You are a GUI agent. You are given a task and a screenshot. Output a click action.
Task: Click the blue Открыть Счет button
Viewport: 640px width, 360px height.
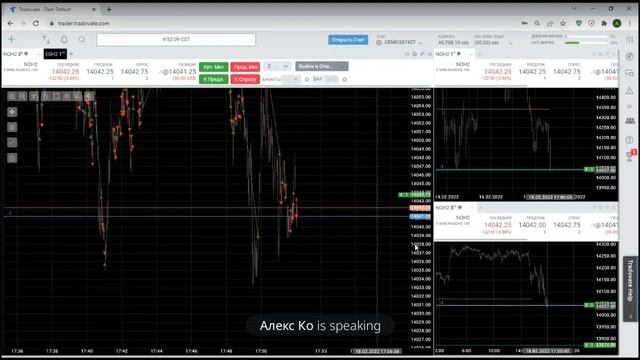pos(348,40)
